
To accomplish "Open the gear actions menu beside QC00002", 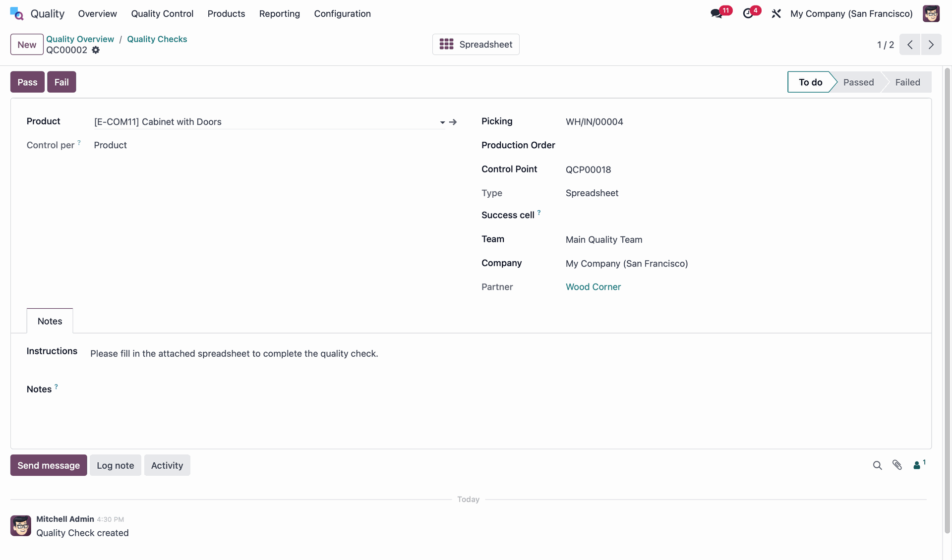I will tap(96, 50).
